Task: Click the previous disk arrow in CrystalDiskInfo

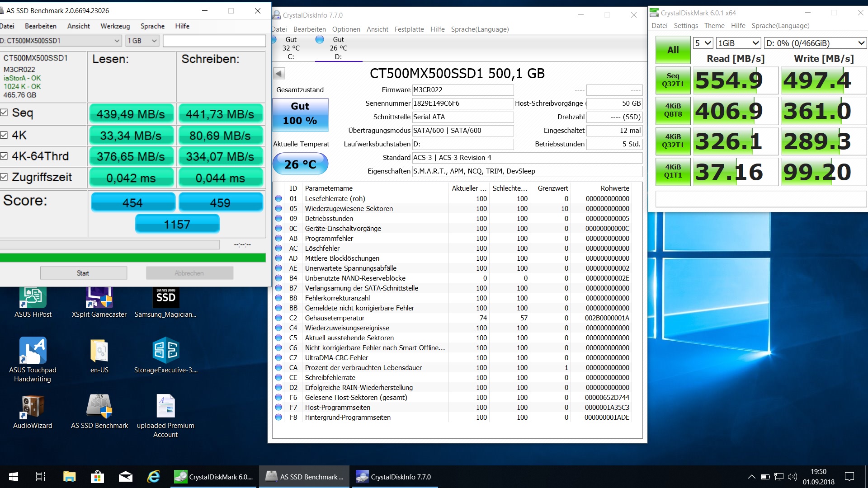Action: click(x=279, y=73)
